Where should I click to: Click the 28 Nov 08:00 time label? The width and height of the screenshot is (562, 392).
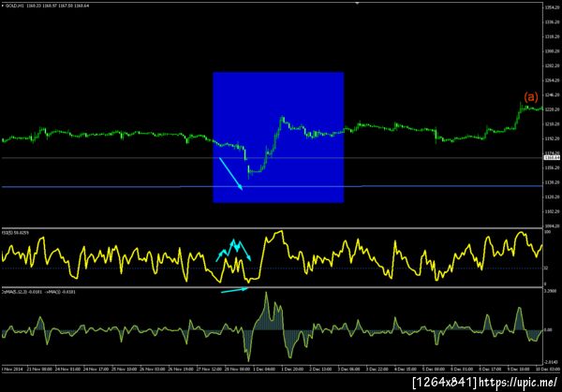click(237, 369)
